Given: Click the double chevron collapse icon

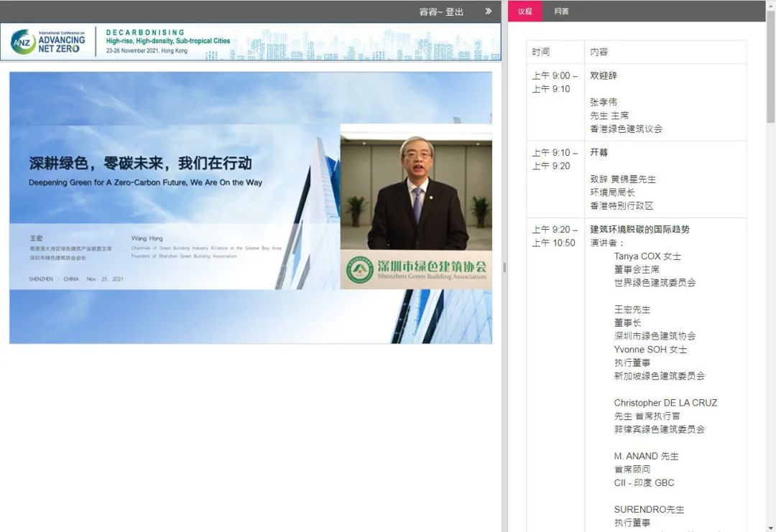Looking at the screenshot, I should point(489,11).
